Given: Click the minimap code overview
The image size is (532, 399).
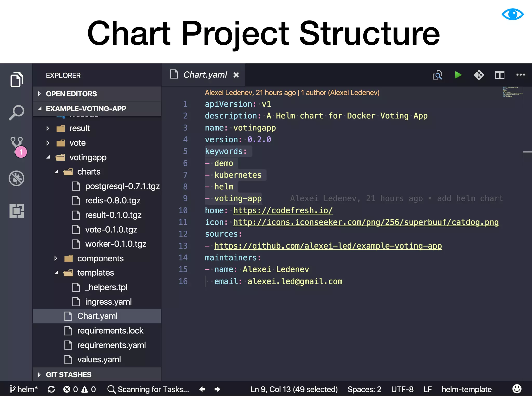Looking at the screenshot, I should tap(512, 92).
